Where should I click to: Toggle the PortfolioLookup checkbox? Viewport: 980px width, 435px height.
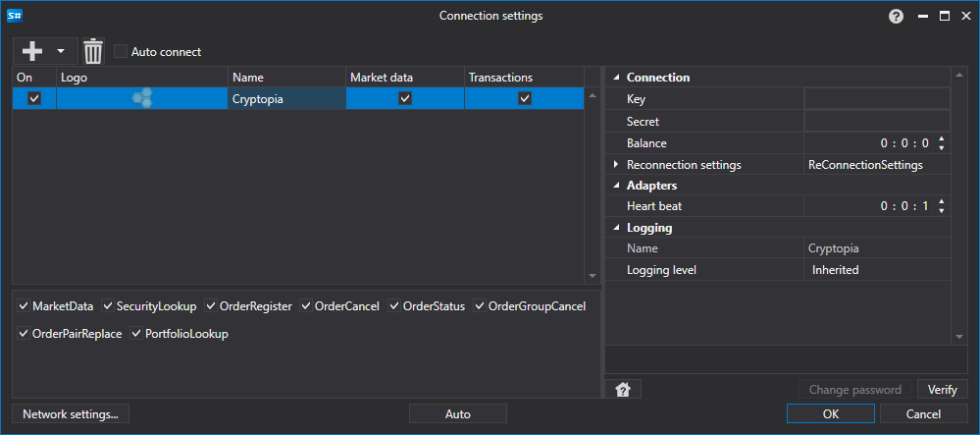point(136,334)
